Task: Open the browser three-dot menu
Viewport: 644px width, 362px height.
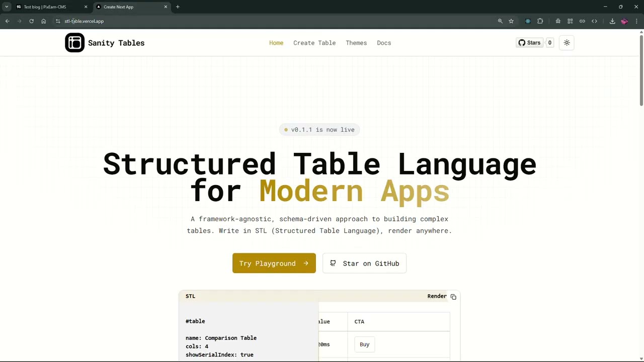Action: tap(636, 21)
